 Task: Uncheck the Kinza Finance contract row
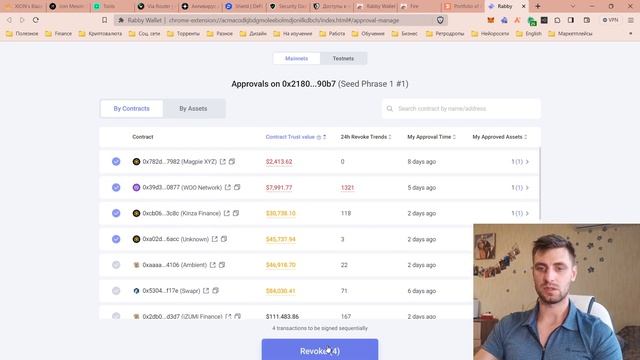click(x=116, y=213)
